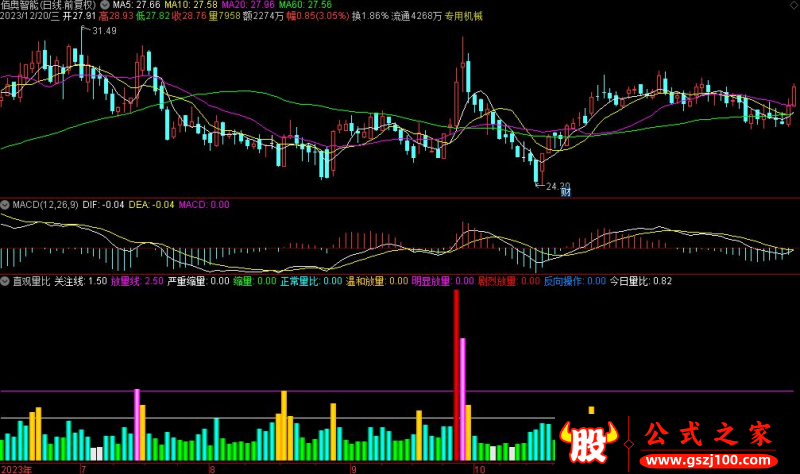Click the 严重缩量: 0.00 label
Image resolution: width=800 pixels, height=474 pixels.
point(198,281)
